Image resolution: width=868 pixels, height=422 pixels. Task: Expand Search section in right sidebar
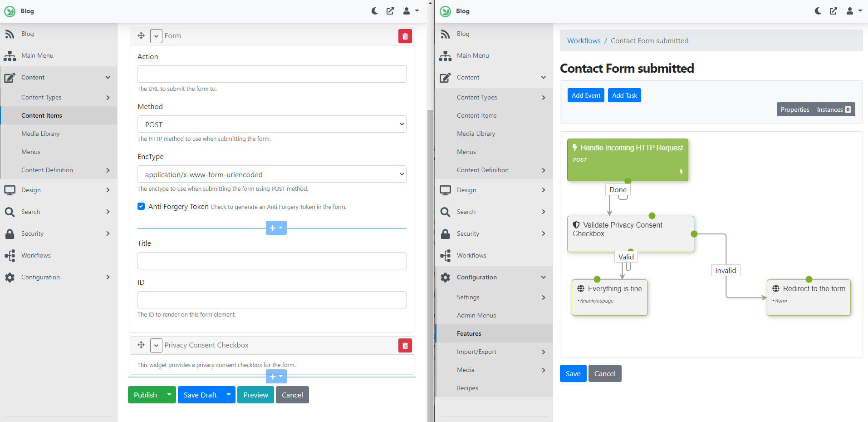pos(494,212)
